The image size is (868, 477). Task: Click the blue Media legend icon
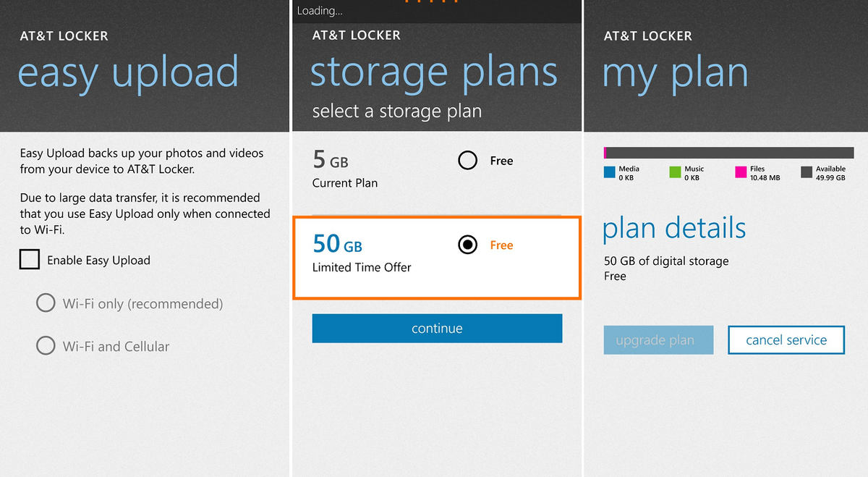608,171
